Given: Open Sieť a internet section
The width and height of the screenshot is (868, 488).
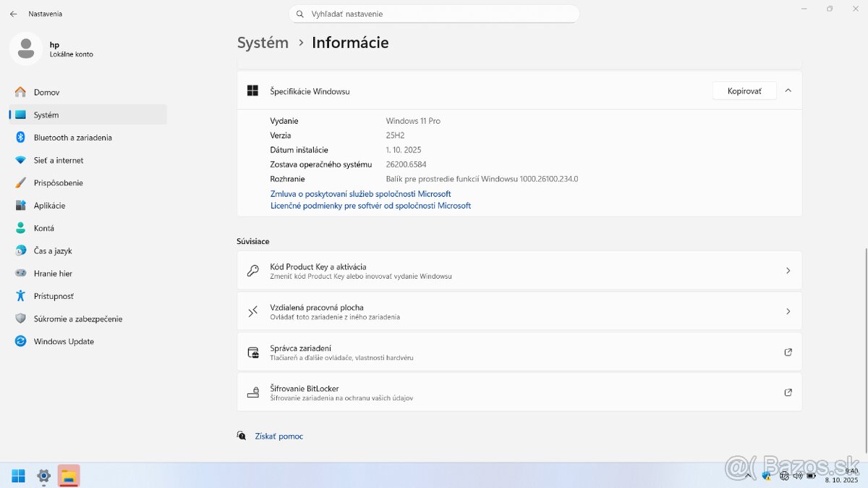Looking at the screenshot, I should point(58,160).
